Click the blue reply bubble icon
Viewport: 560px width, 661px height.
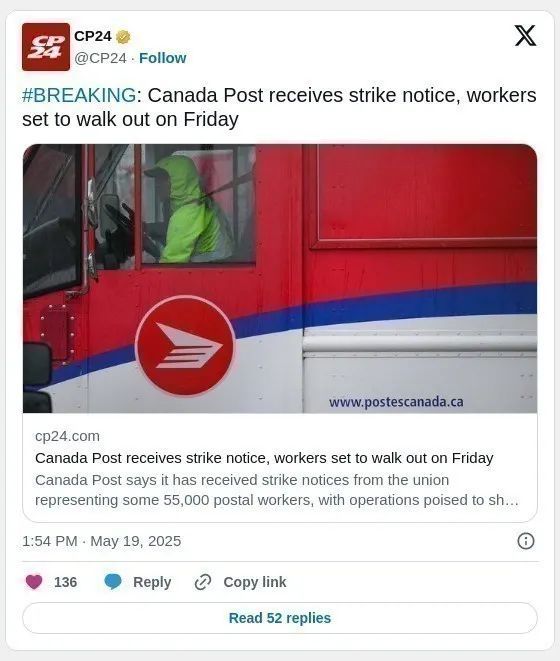[x=113, y=582]
